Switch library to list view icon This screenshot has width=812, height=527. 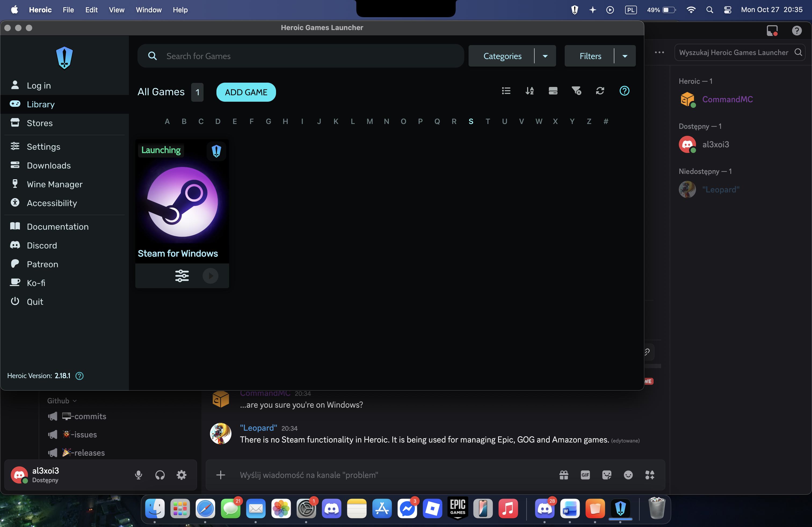[x=506, y=91]
